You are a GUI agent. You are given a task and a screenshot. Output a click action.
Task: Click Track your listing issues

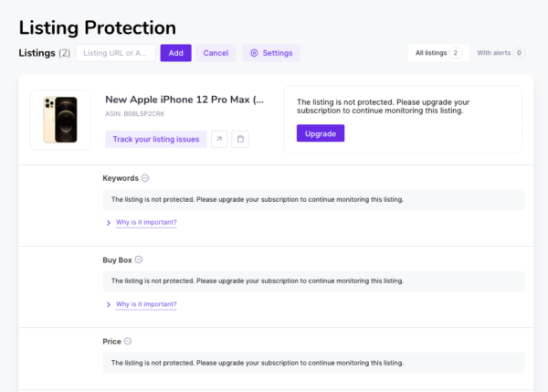(x=156, y=139)
